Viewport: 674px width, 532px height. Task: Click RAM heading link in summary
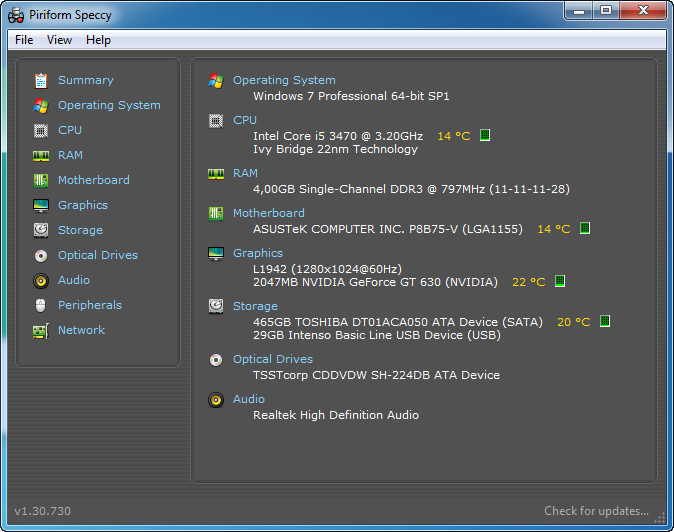pyautogui.click(x=245, y=173)
